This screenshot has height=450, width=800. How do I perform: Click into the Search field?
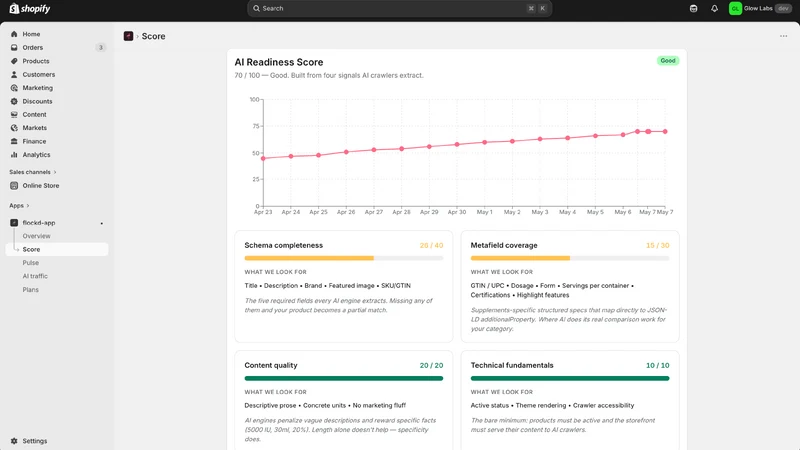tap(399, 8)
